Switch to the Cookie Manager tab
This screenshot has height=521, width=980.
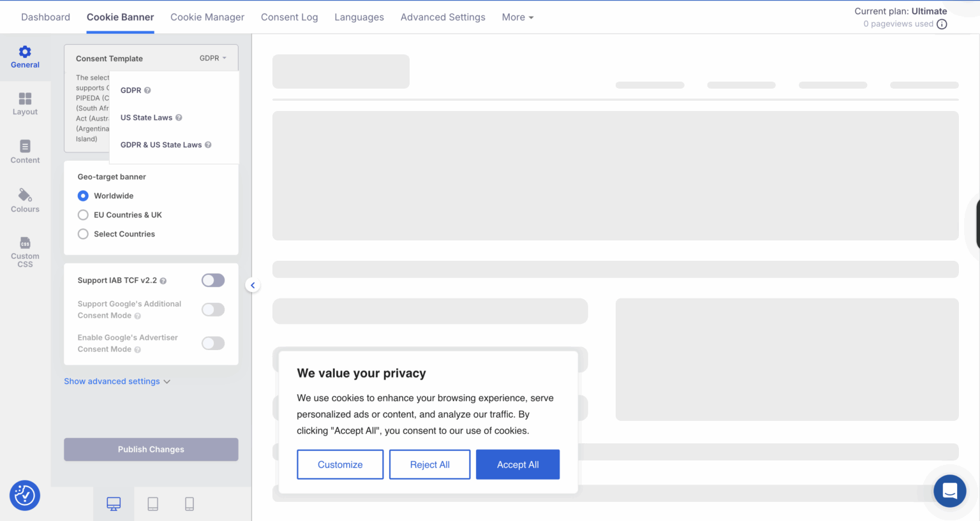click(x=207, y=17)
